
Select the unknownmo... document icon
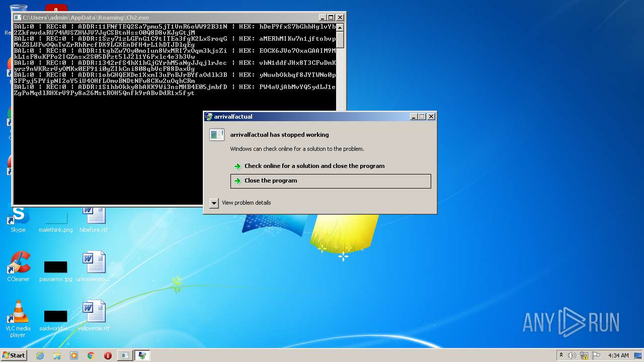(x=94, y=267)
